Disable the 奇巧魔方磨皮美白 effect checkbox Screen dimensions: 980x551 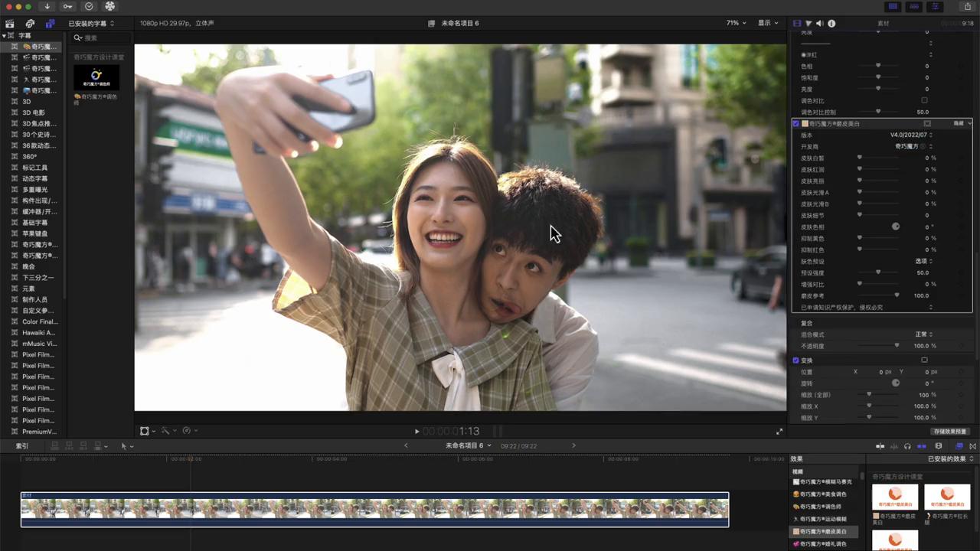pyautogui.click(x=795, y=123)
